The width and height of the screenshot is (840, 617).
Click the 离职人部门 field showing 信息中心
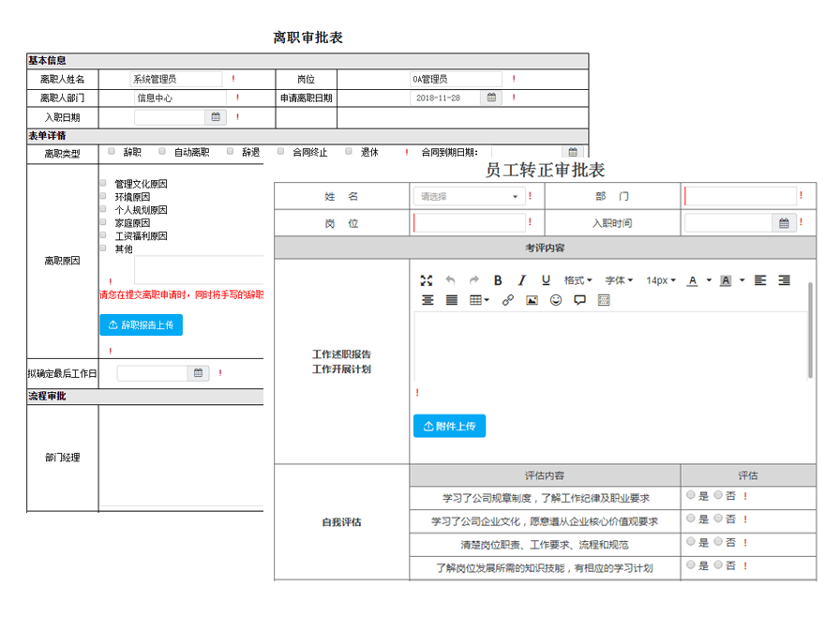click(180, 98)
